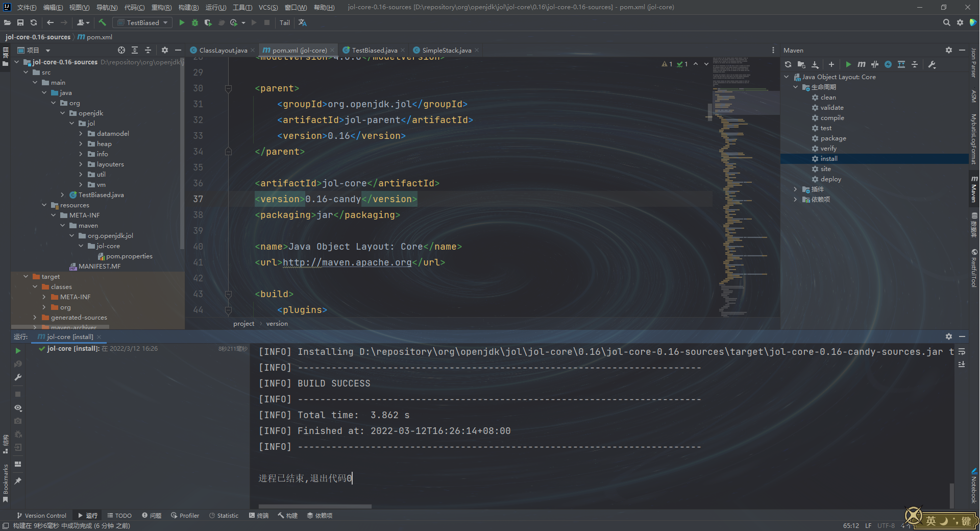Click Maven download sources icon
This screenshot has width=980, height=531.
point(815,64)
